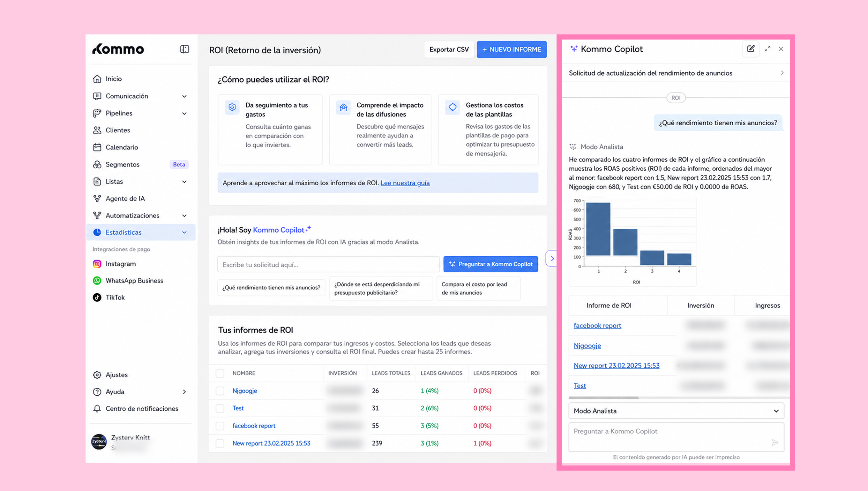Open Test link in Copilot table

coord(580,385)
